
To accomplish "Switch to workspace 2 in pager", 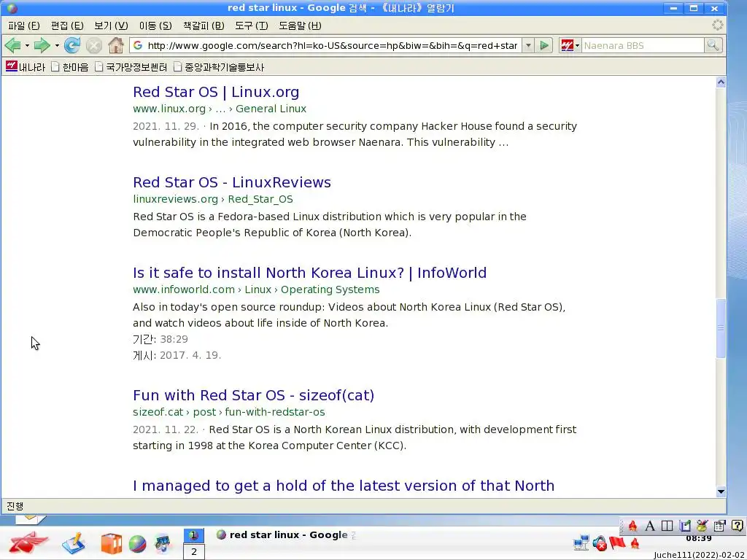I will pos(194,552).
